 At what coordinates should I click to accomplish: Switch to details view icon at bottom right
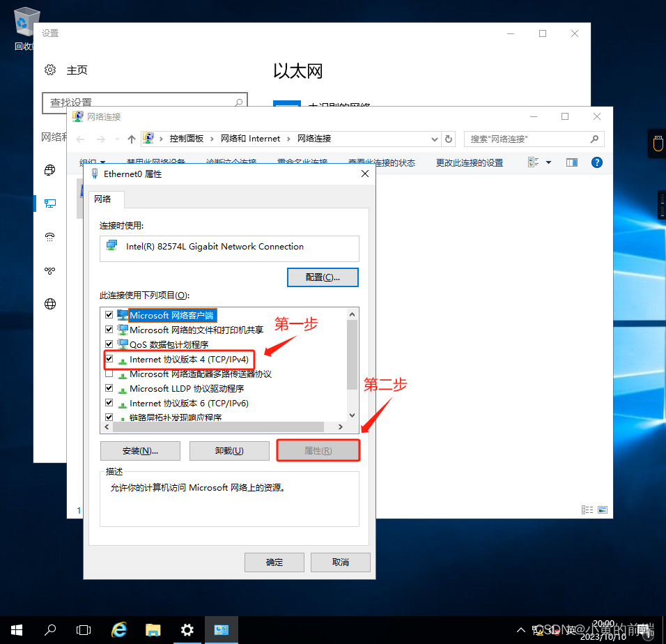[x=587, y=509]
